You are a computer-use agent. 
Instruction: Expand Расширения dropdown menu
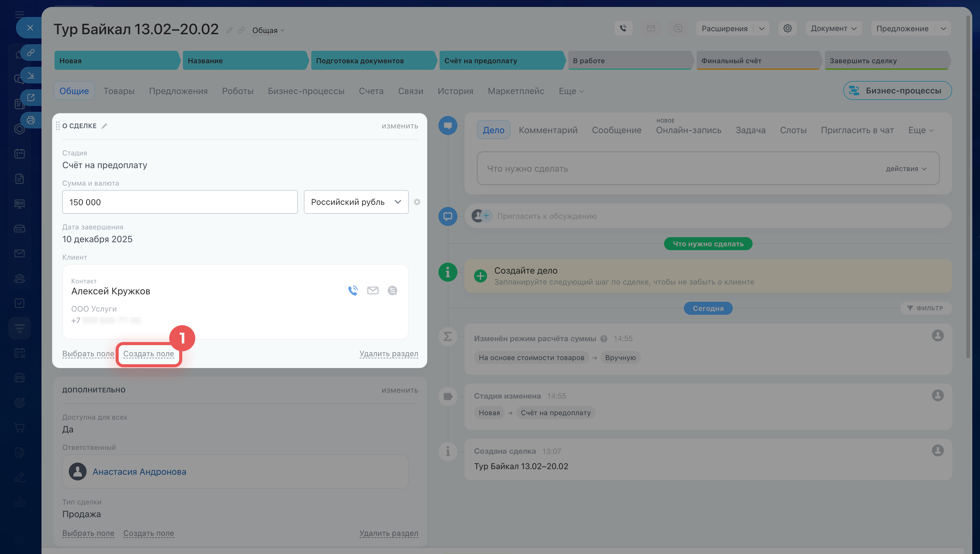(762, 29)
